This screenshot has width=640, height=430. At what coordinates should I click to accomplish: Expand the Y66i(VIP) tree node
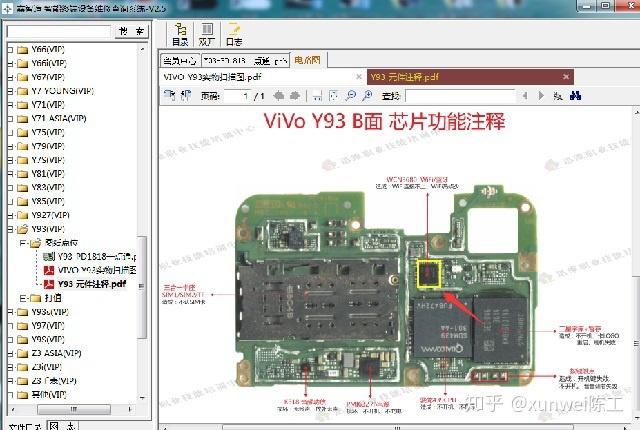(10, 64)
